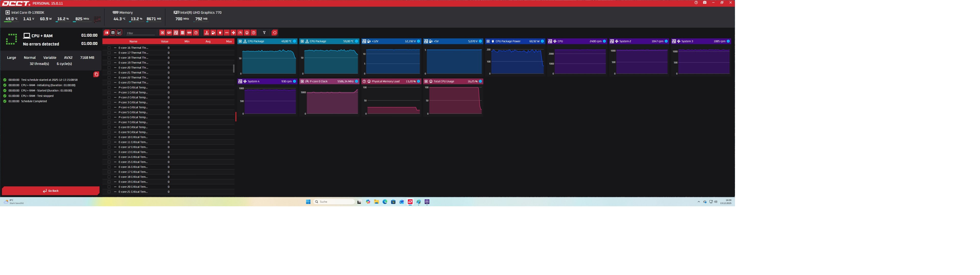This screenshot has width=980, height=275.
Task: Reset monitoring with the refresh icon
Action: pyautogui.click(x=275, y=33)
